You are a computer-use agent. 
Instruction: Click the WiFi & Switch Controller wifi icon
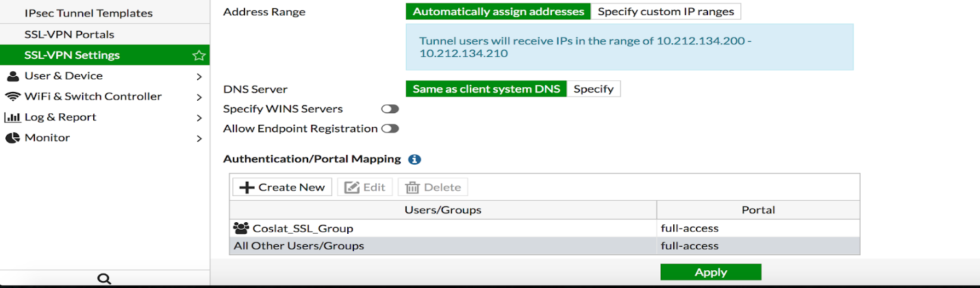click(x=12, y=97)
